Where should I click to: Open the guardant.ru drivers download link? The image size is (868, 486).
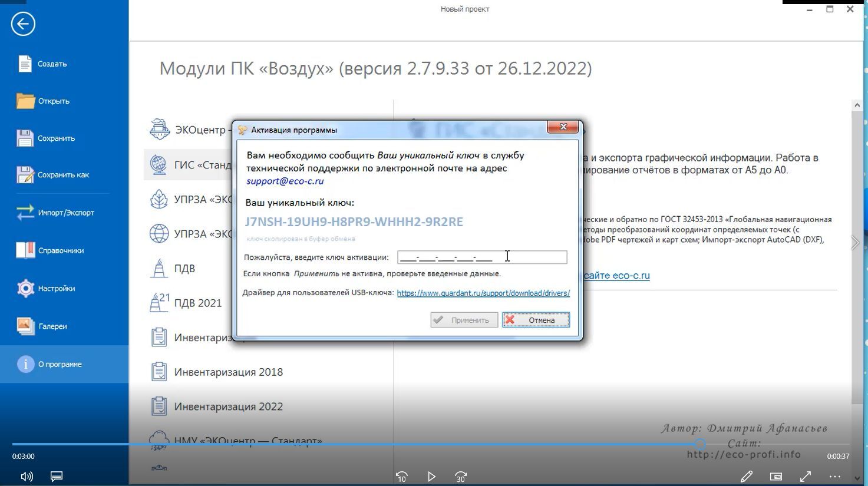483,293
